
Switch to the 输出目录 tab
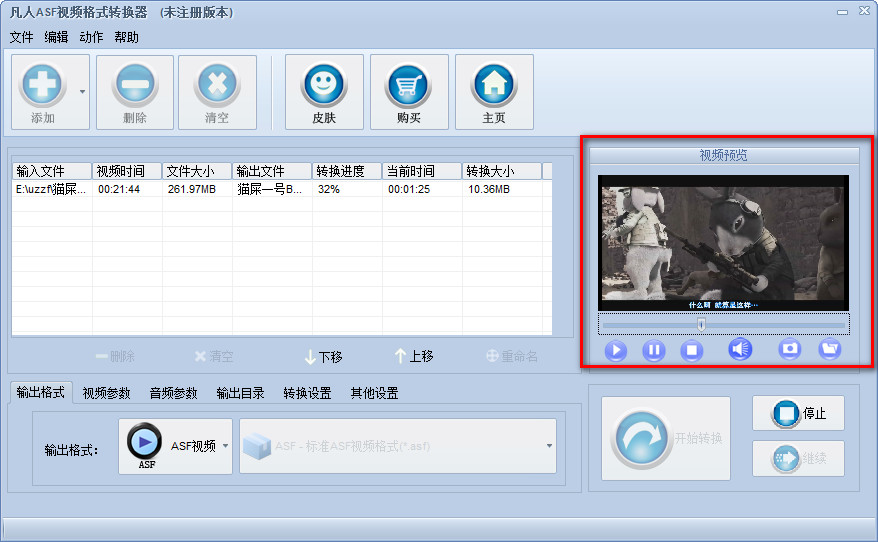[x=240, y=393]
